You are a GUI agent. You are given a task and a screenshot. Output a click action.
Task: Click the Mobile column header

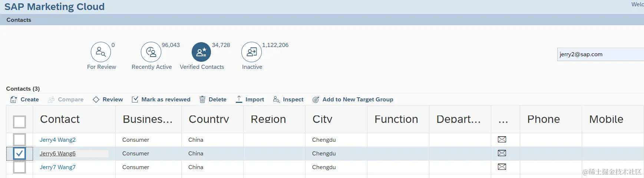613,119
